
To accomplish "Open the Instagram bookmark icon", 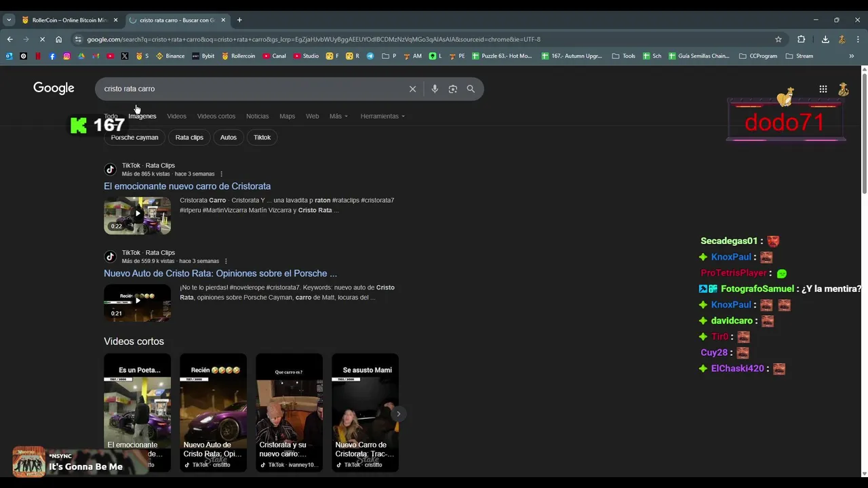I will click(66, 56).
